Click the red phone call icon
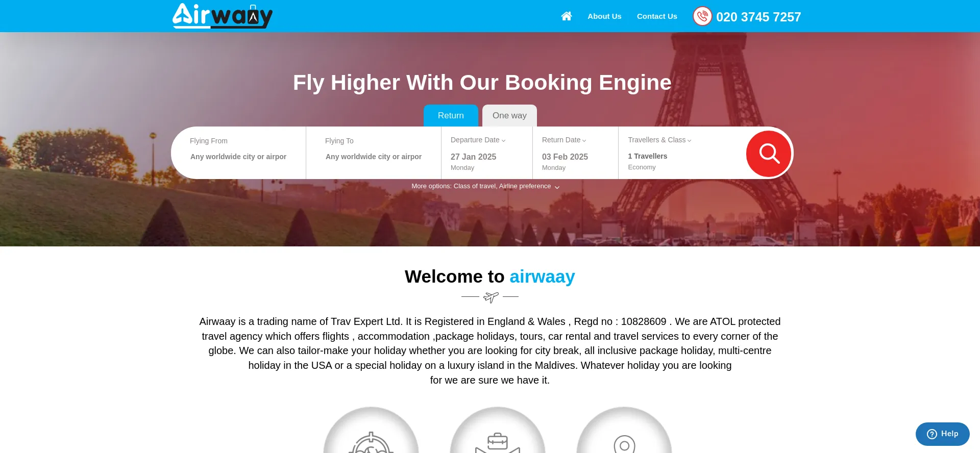 coord(702,16)
